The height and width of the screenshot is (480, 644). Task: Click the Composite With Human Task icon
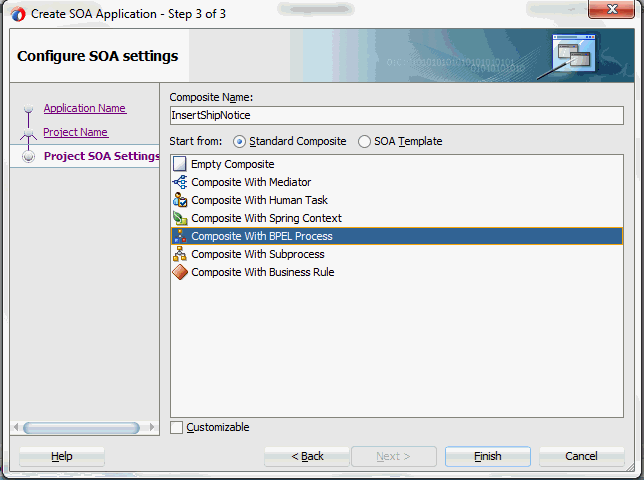[x=179, y=200]
